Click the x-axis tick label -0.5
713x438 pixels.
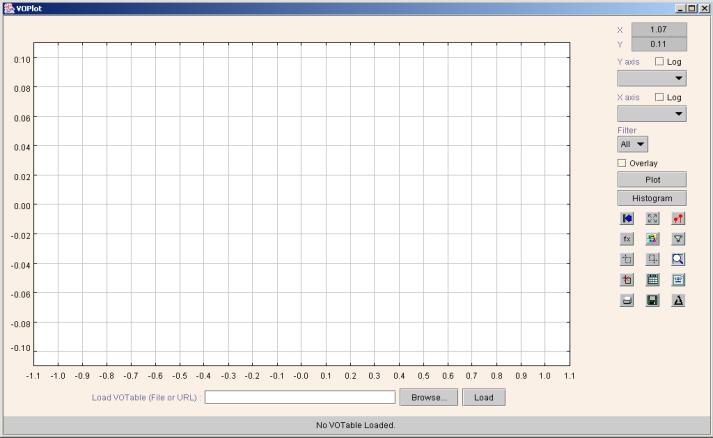point(180,376)
